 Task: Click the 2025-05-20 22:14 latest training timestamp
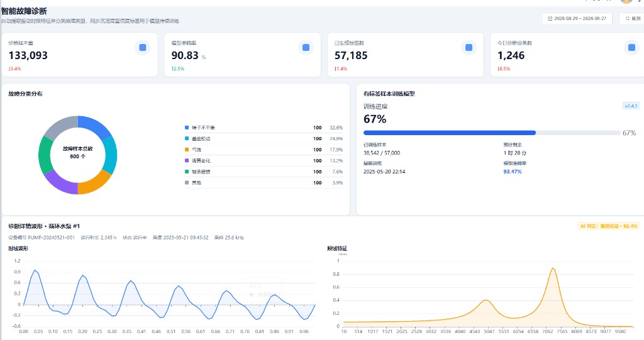[384, 172]
